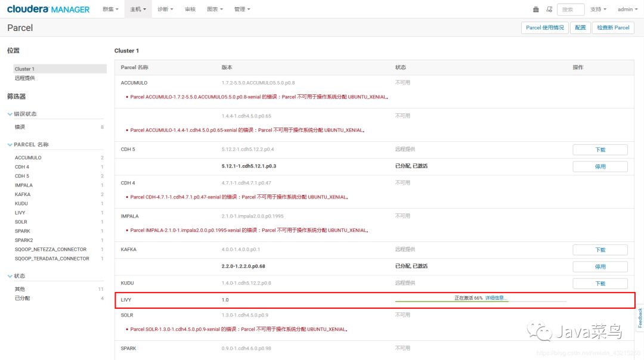Open the parcel briefcase icon in header
Image resolution: width=644 pixels, height=360 pixels.
(x=535, y=9)
